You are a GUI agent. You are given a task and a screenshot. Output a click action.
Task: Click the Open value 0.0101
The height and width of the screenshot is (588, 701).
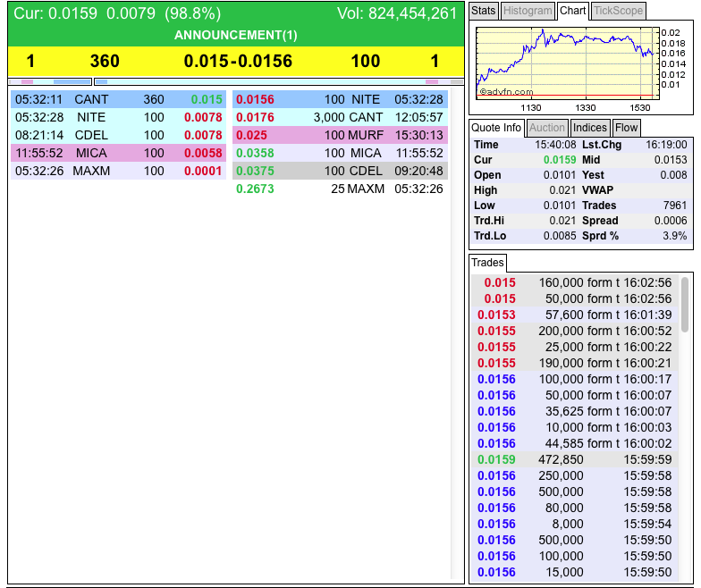pos(560,175)
